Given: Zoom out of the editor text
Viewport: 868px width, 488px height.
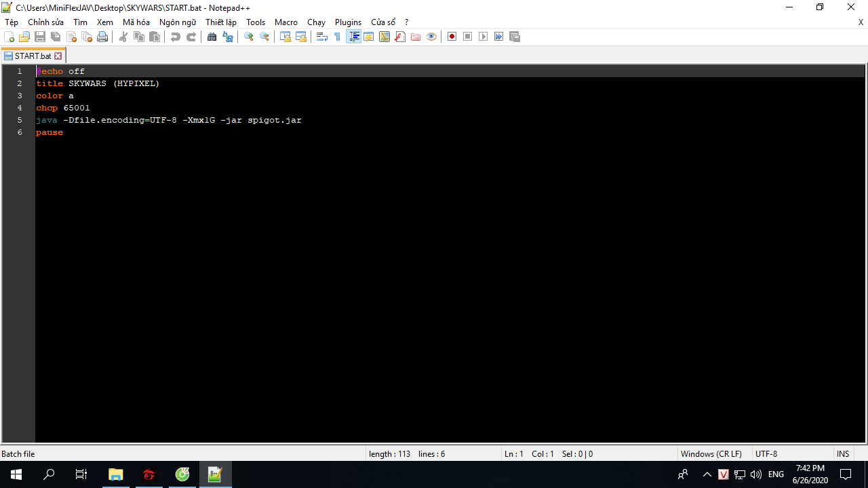Looking at the screenshot, I should (x=264, y=37).
